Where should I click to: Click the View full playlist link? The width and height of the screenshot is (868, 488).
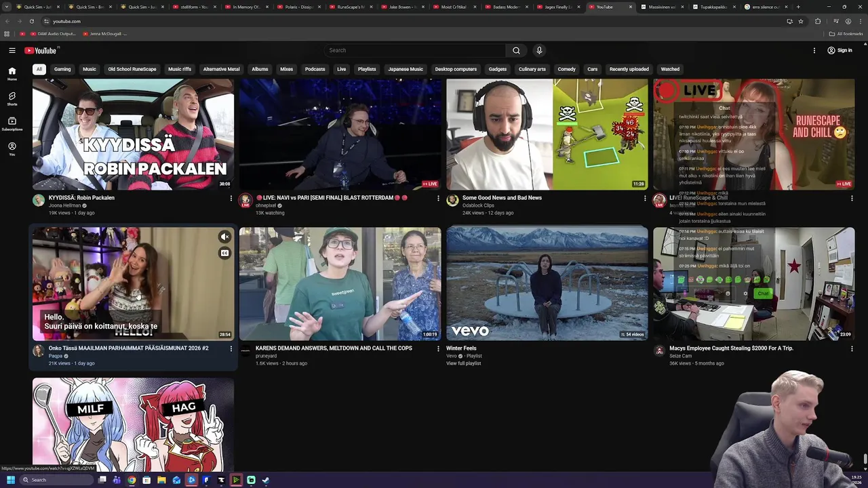coord(463,363)
